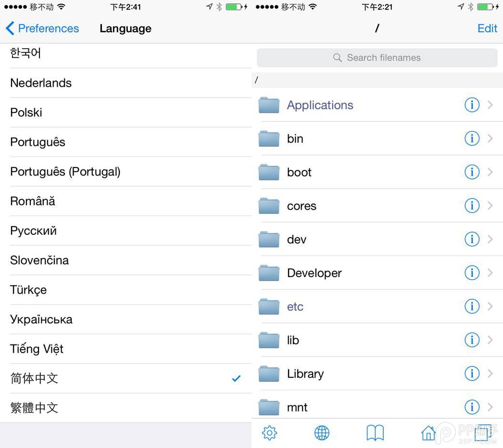Open the bookmarks book icon

click(375, 433)
